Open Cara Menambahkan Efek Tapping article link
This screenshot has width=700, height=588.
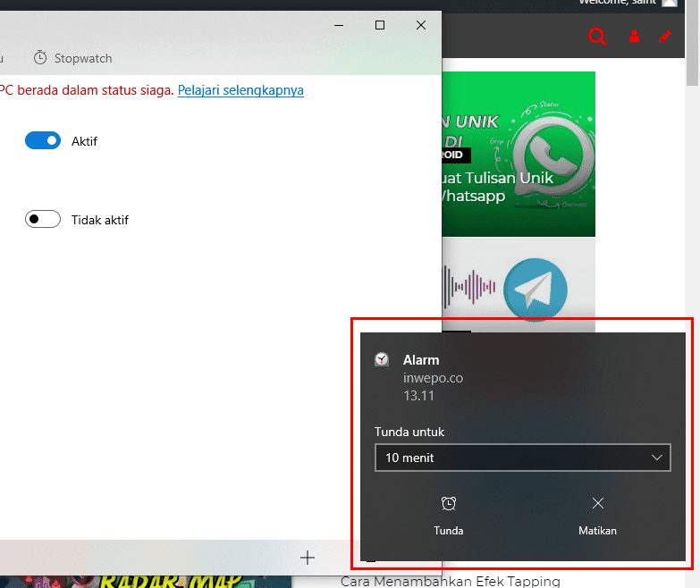click(450, 581)
